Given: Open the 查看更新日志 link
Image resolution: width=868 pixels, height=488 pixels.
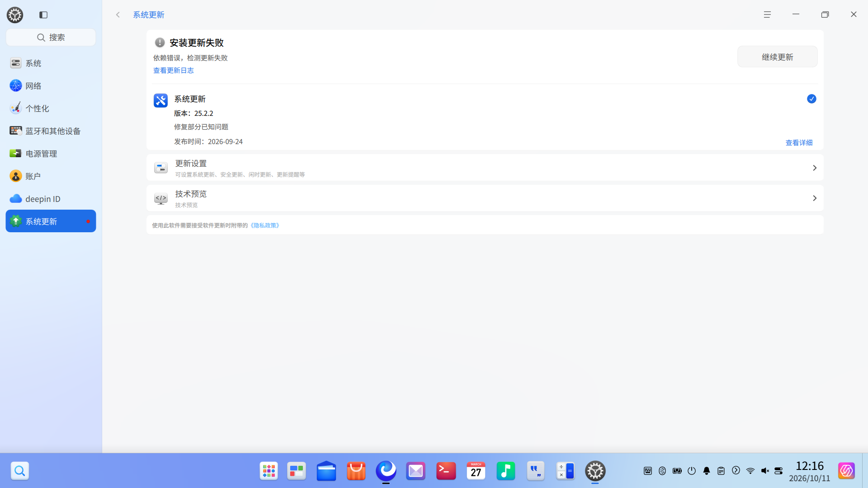Looking at the screenshot, I should click(174, 70).
